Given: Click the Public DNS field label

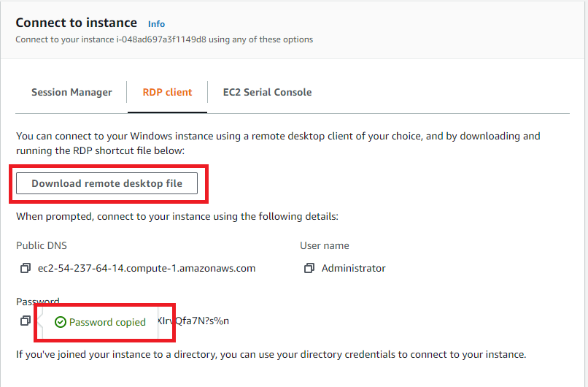Looking at the screenshot, I should 42,245.
